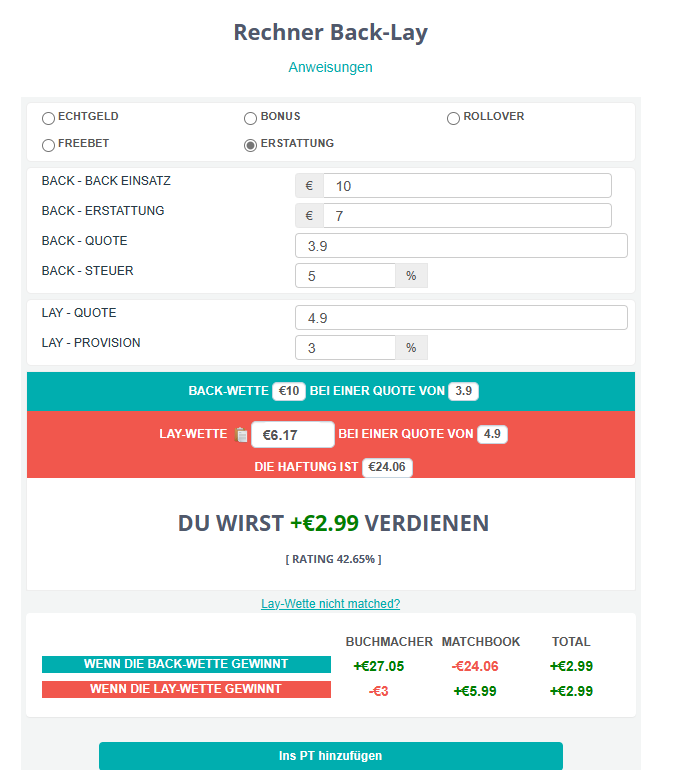Viewport: 700px width, 770px height.
Task: Click the Back Einsatz input field
Action: (466, 186)
